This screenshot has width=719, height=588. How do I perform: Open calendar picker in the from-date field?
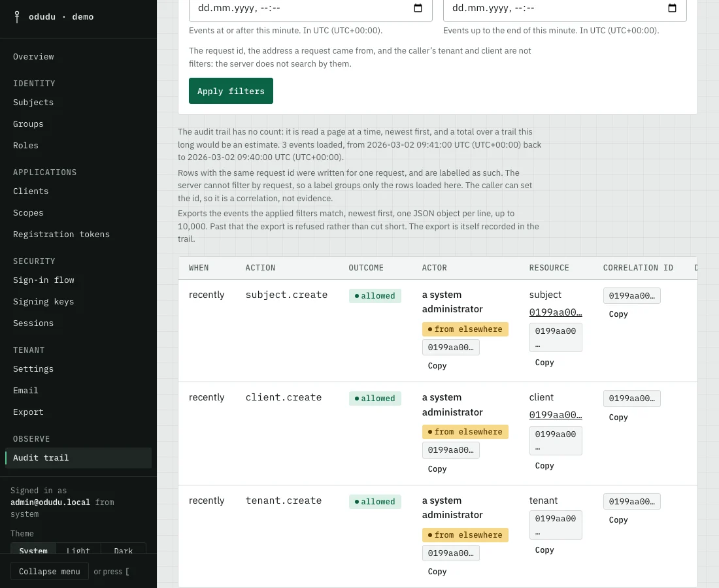(x=418, y=8)
